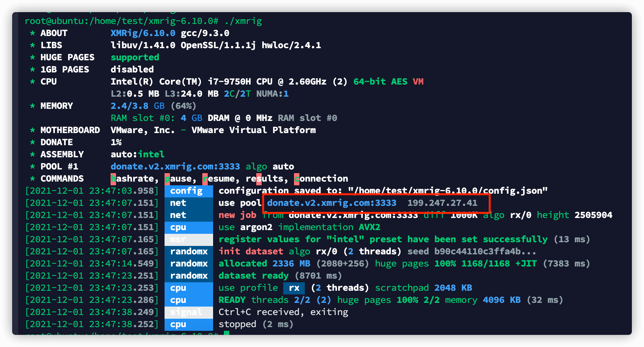Click the 'memory 4096 KB' value

483,300
